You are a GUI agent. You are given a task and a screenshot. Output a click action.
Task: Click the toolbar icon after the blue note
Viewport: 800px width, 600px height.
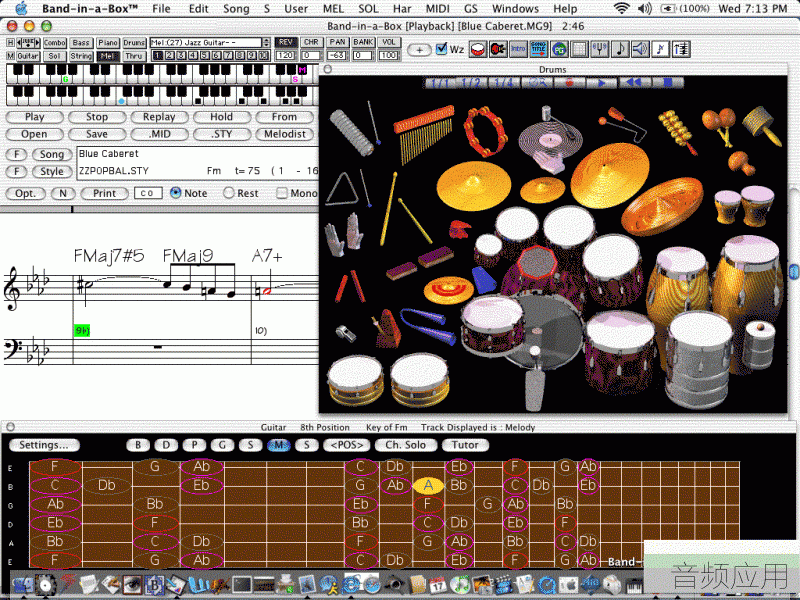pyautogui.click(x=681, y=49)
